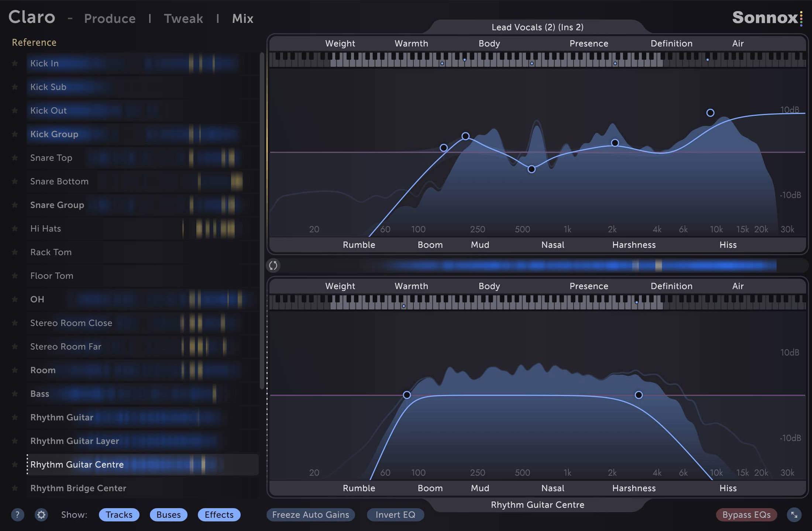Switch to the Mix view
The width and height of the screenshot is (812, 531).
(242, 18)
